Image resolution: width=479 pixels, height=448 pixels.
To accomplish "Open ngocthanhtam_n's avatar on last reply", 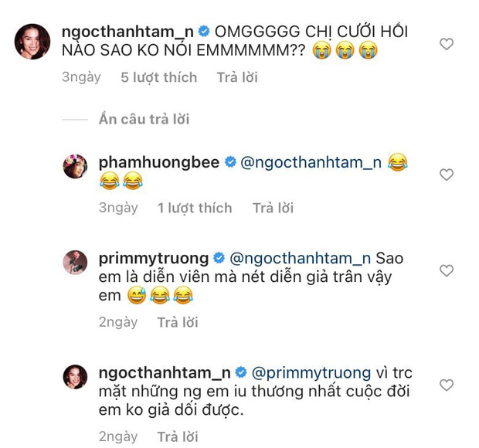I will pos(75,376).
